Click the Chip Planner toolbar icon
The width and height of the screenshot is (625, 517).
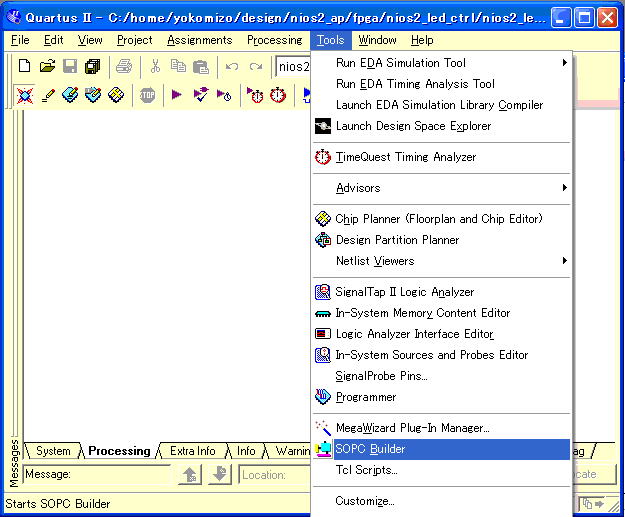pos(116,95)
